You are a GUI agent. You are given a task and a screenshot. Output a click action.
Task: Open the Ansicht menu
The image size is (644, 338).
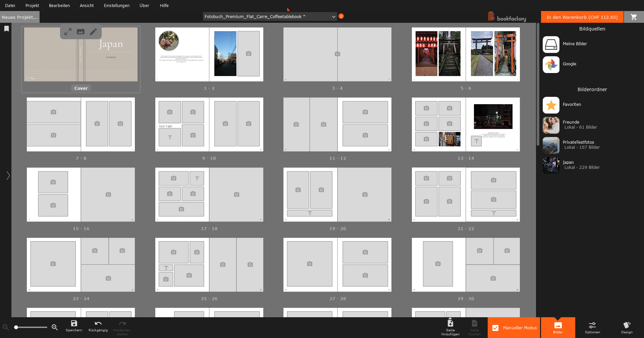87,5
